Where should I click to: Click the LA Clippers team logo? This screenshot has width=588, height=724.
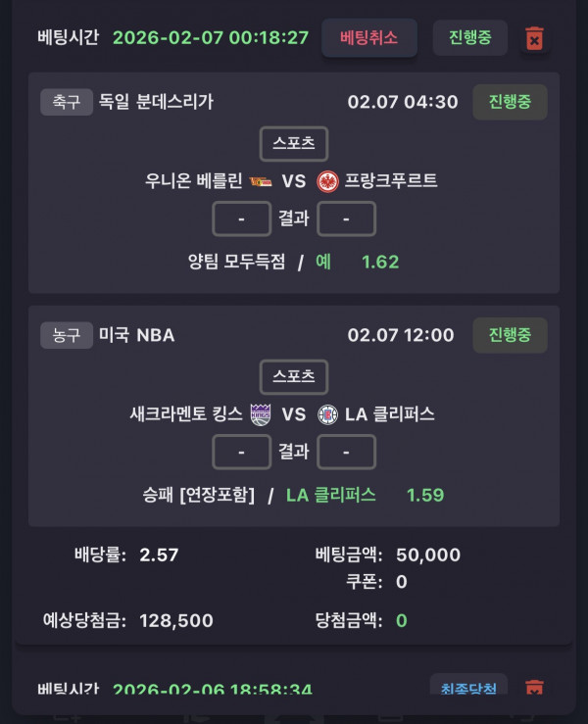[327, 413]
